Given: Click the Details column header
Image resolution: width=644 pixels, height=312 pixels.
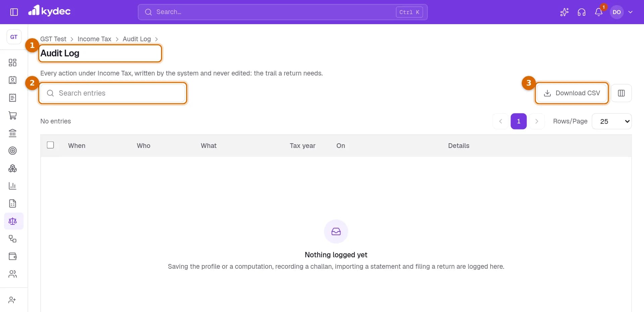Looking at the screenshot, I should click(x=459, y=146).
